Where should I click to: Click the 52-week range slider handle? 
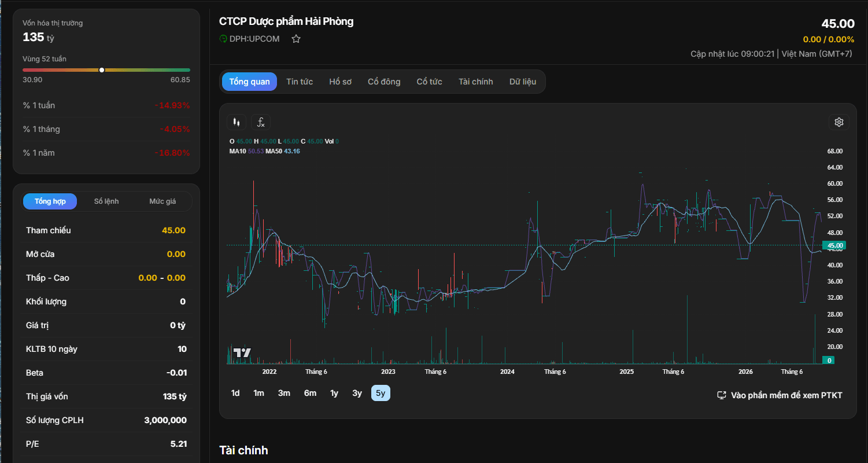click(102, 70)
